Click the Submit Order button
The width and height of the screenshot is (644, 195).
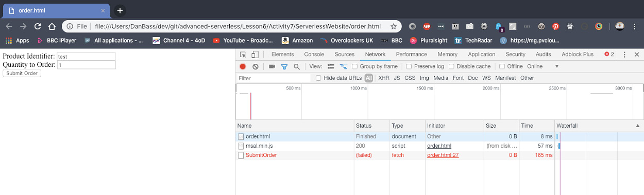pos(22,73)
